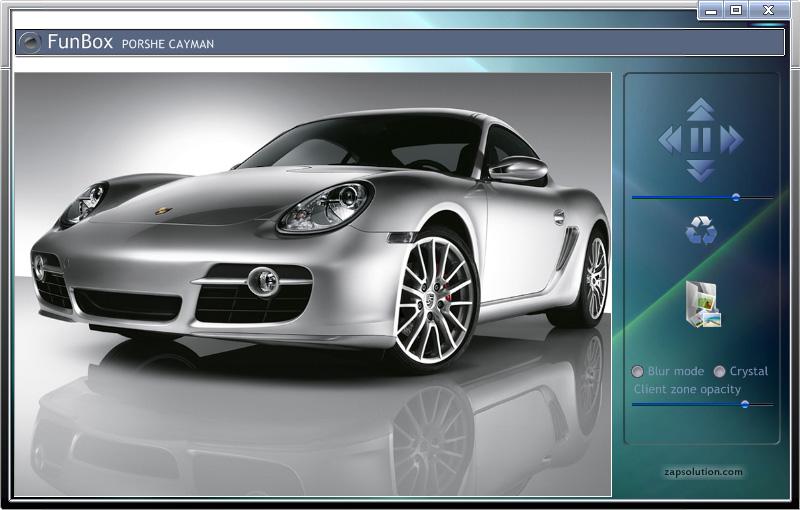
Task: Click the left double-arrow previous button
Action: pyautogui.click(x=670, y=140)
